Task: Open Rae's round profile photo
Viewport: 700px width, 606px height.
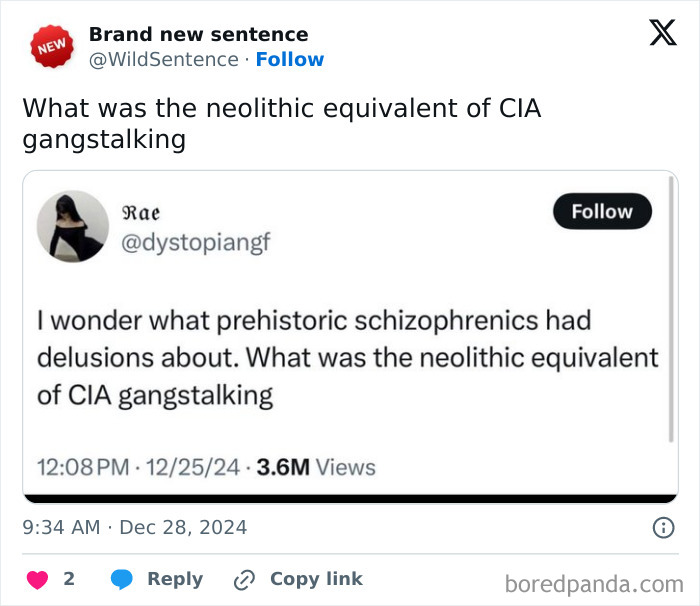Action: tap(73, 226)
